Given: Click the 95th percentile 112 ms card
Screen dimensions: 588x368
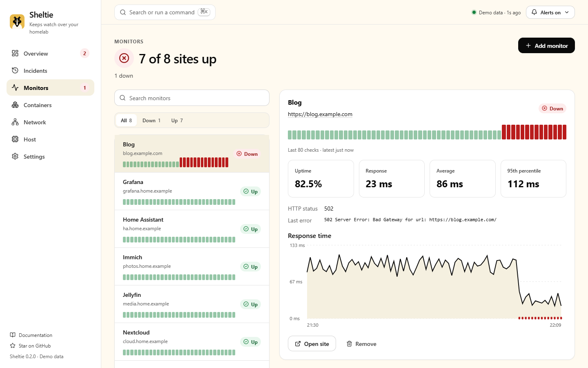Looking at the screenshot, I should (533, 179).
